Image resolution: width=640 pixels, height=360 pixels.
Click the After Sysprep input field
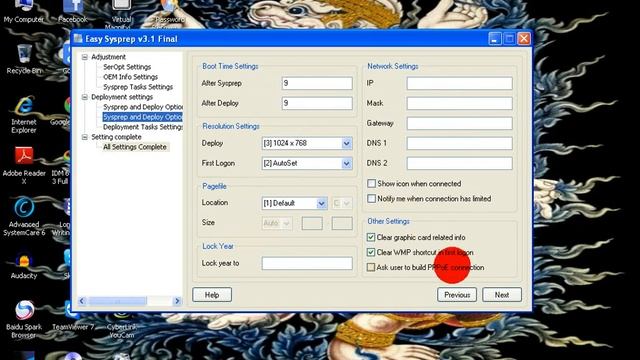[317, 83]
